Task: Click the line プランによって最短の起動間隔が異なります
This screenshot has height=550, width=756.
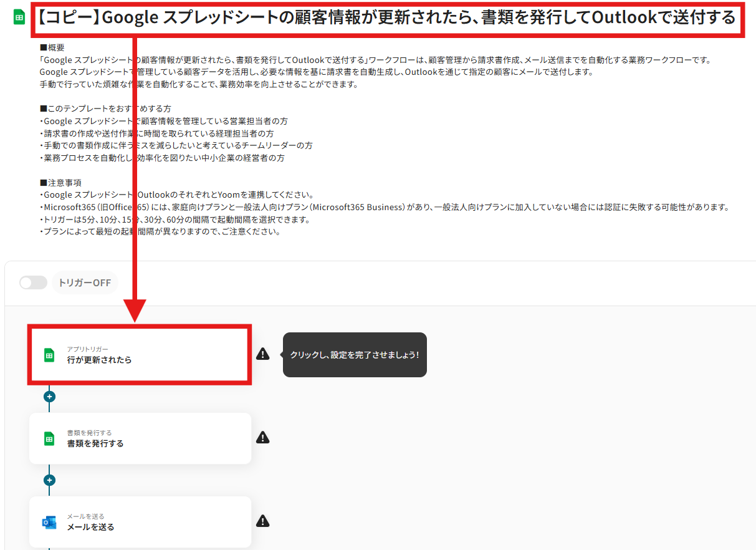Action: coord(160,231)
